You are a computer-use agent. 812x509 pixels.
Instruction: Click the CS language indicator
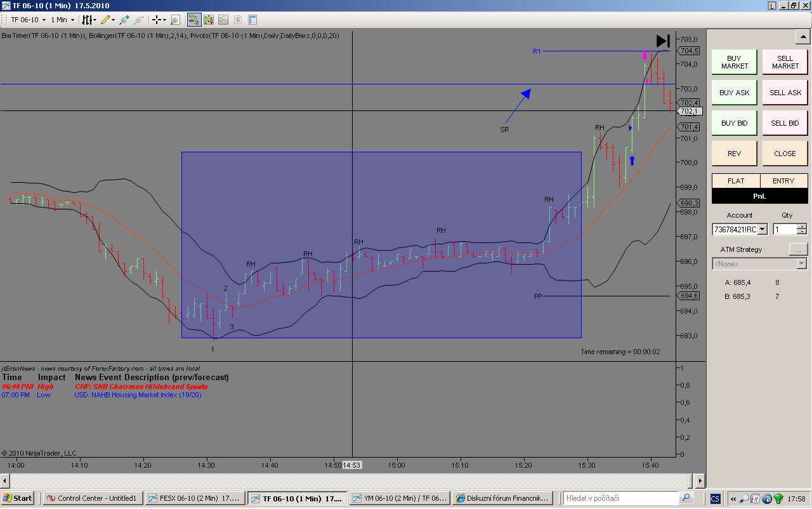715,498
